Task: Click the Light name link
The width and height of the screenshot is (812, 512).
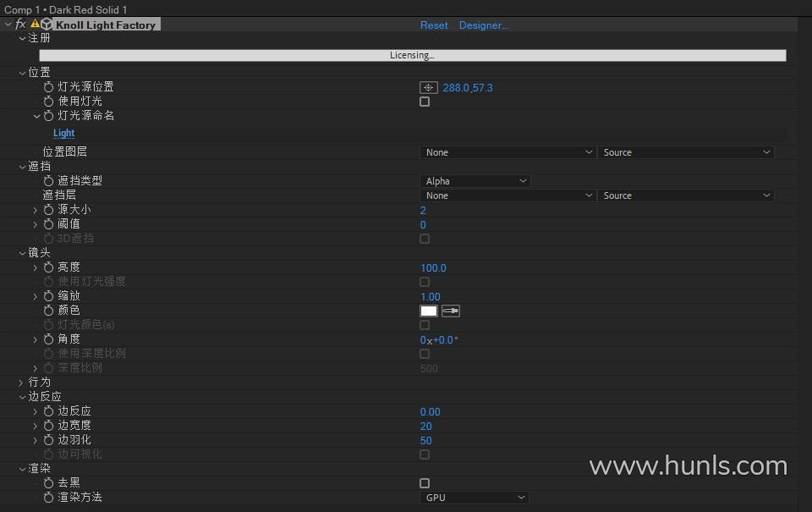Action: click(x=63, y=133)
